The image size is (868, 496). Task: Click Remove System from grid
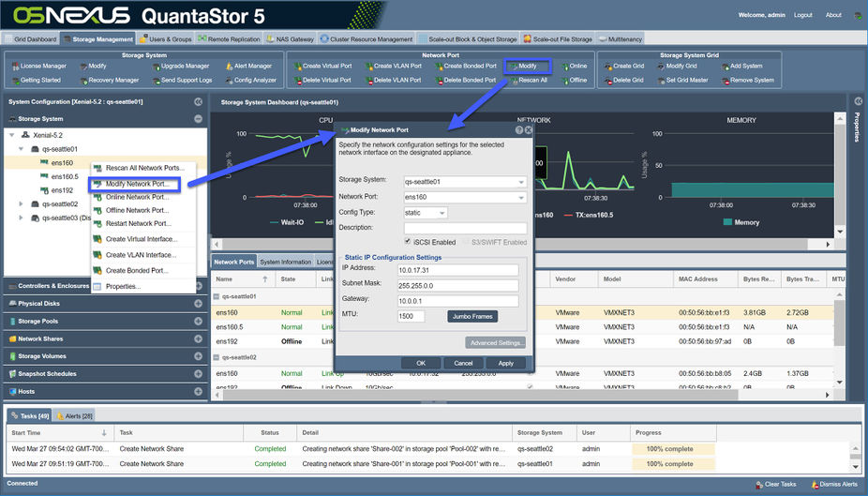click(x=747, y=81)
